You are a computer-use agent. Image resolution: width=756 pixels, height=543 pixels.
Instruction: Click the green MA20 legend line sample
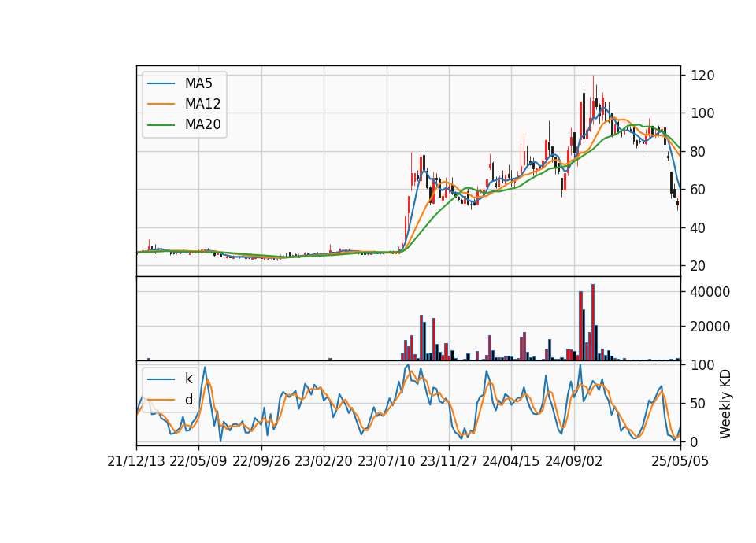point(161,124)
